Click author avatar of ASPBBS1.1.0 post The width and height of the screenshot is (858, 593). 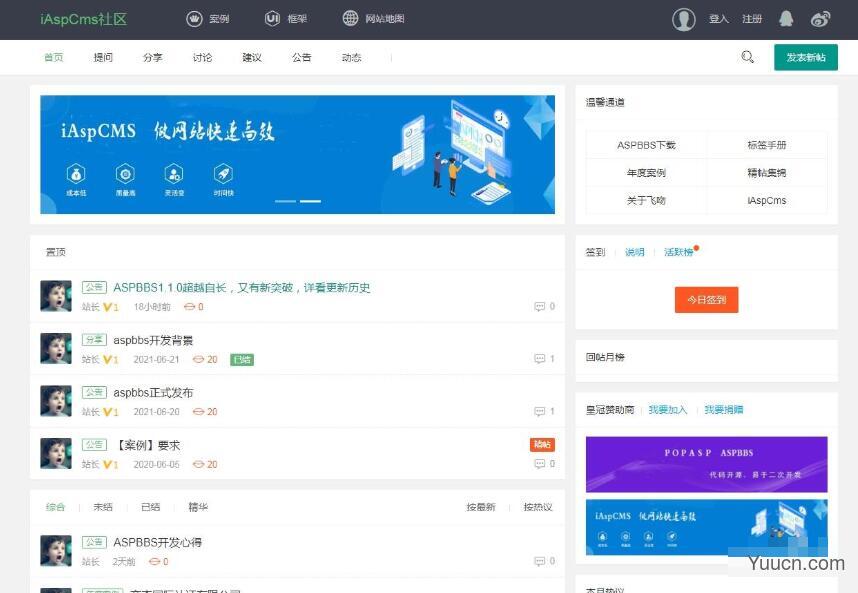click(56, 296)
